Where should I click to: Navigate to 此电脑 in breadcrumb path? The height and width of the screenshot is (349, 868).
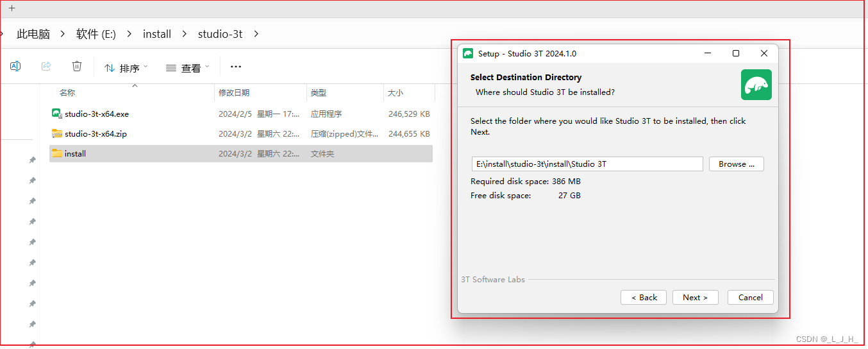[x=33, y=34]
